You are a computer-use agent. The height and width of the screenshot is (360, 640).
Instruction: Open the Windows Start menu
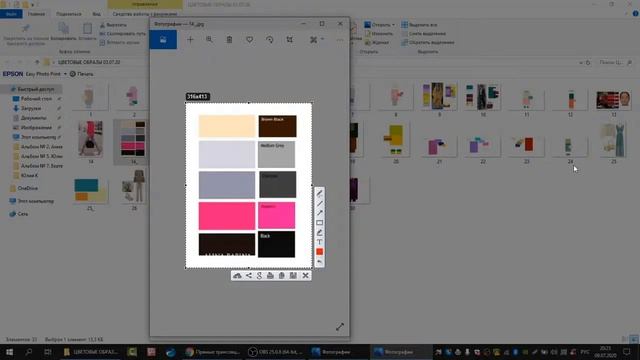[x=9, y=352]
